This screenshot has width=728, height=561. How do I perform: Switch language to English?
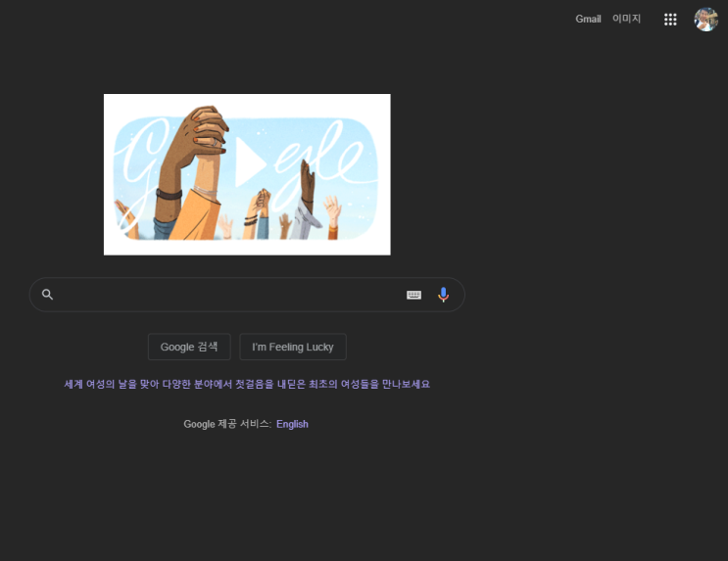(292, 424)
